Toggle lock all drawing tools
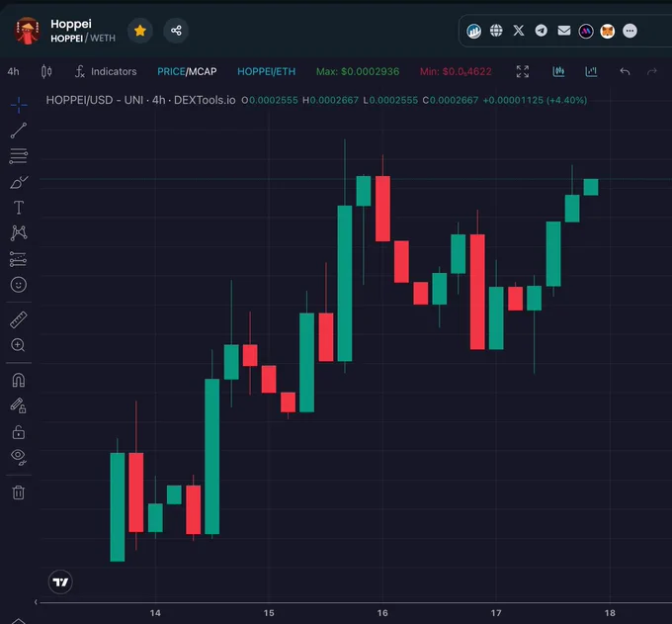 pos(19,432)
